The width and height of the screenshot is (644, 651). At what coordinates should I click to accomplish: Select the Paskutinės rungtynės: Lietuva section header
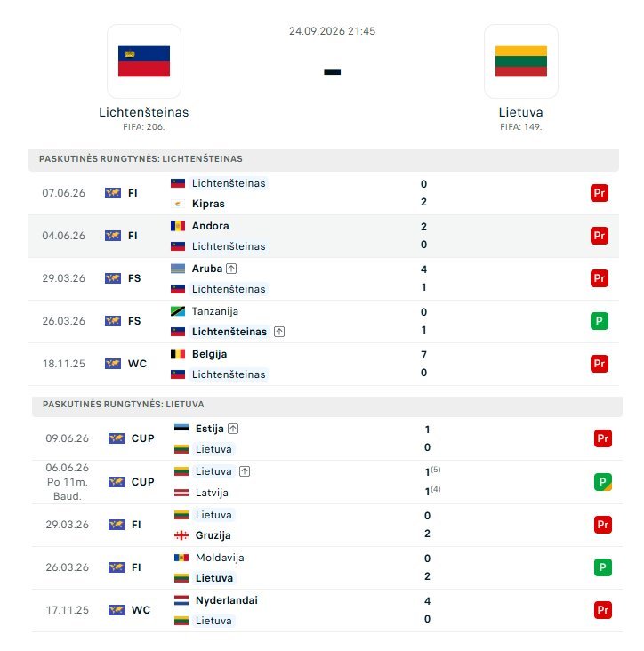pyautogui.click(x=327, y=405)
